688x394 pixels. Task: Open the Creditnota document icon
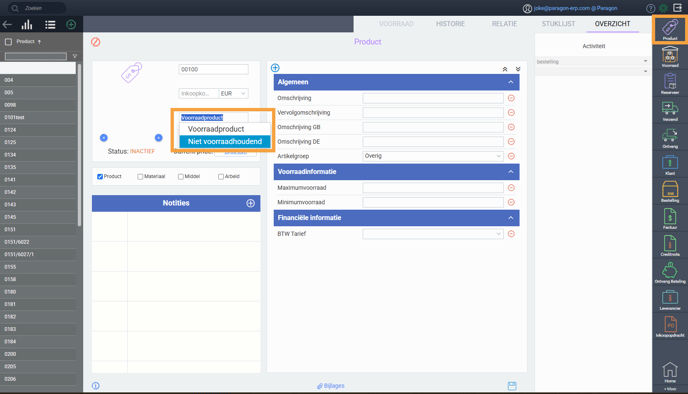pyautogui.click(x=670, y=246)
